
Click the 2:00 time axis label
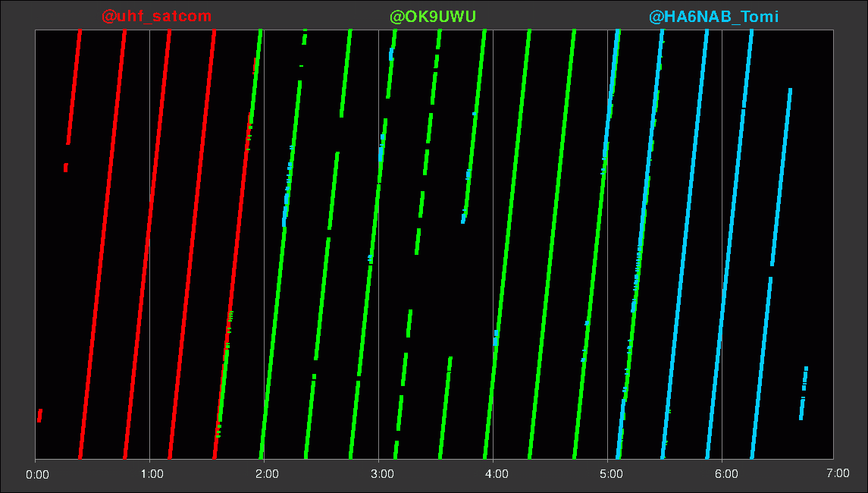[267, 474]
